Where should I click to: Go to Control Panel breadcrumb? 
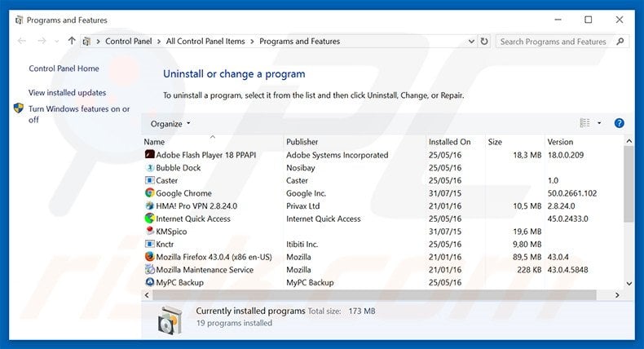[x=129, y=41]
